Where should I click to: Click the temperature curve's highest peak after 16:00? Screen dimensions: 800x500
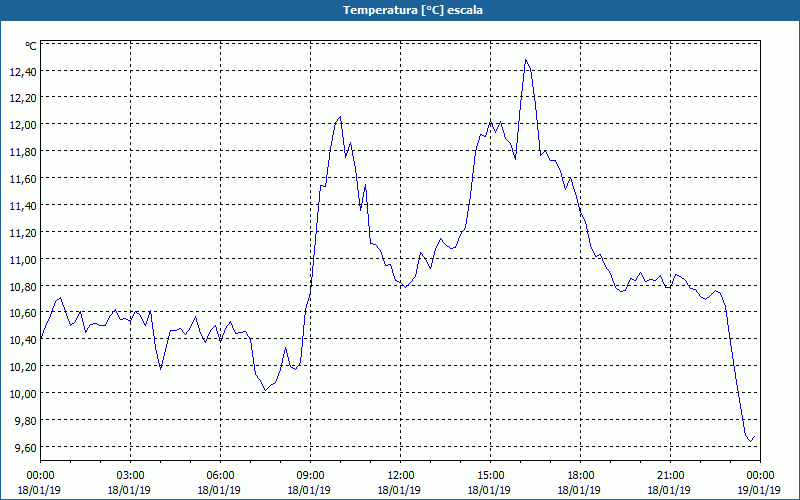click(x=526, y=60)
